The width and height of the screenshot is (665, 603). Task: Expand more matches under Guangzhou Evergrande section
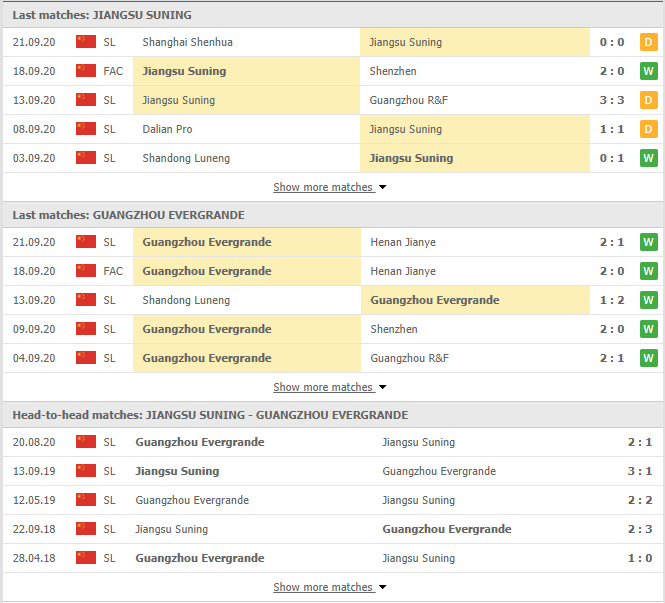tap(330, 387)
